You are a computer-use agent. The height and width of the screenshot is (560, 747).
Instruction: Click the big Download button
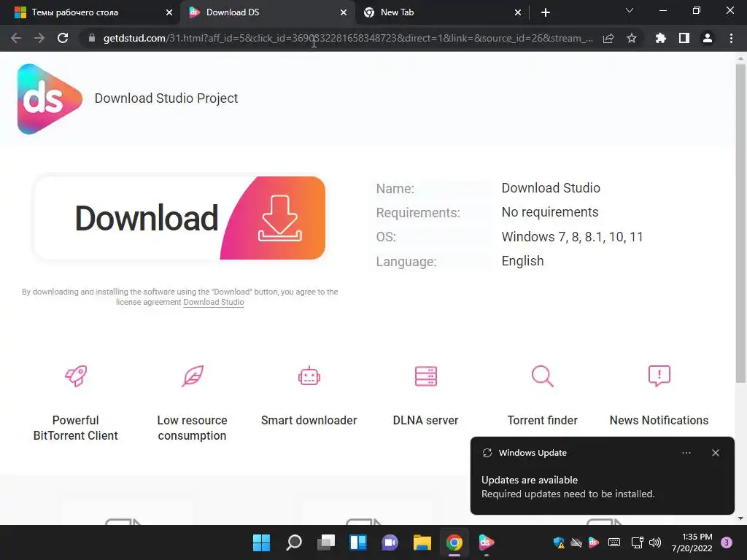tap(179, 218)
